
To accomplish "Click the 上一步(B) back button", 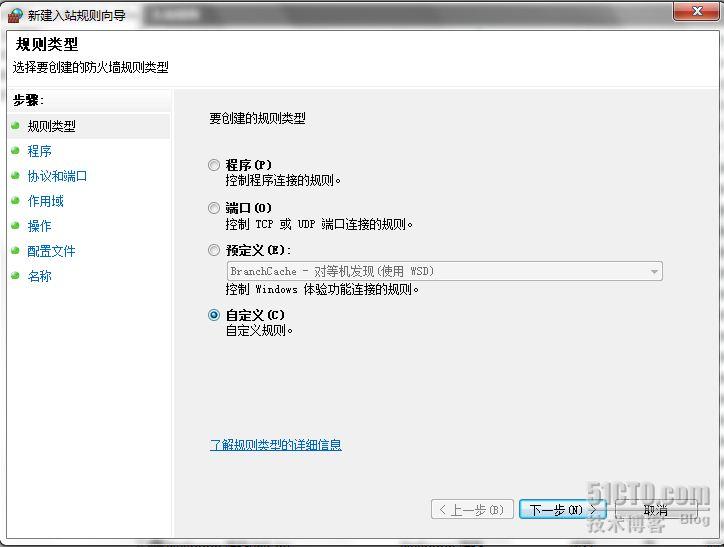I will (x=472, y=509).
